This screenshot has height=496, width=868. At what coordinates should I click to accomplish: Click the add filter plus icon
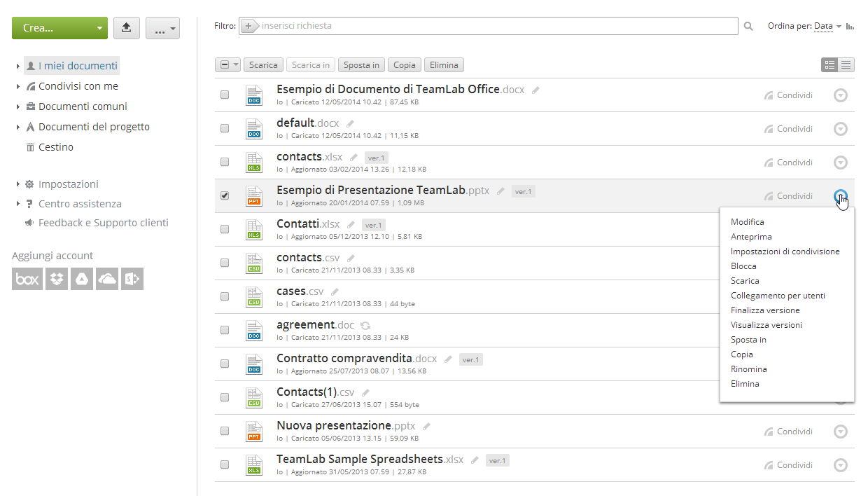(248, 26)
